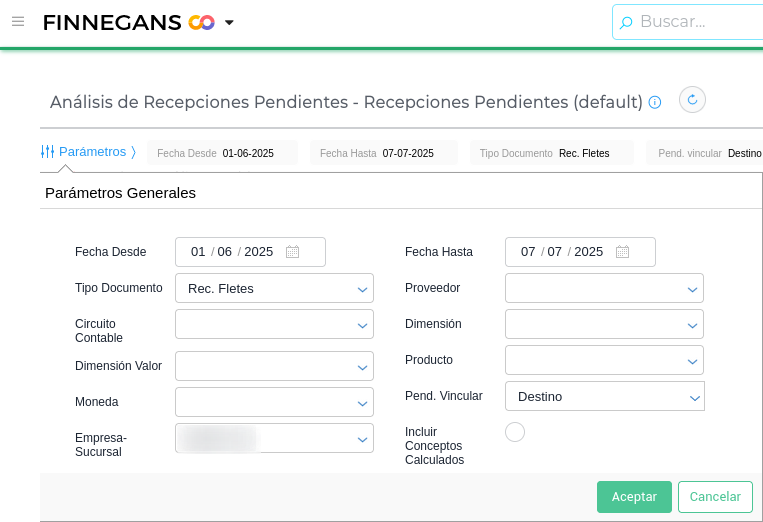Screen dimensions: 763x522
Task: Expand the Pend. Vincular dropdown
Action: click(x=694, y=397)
